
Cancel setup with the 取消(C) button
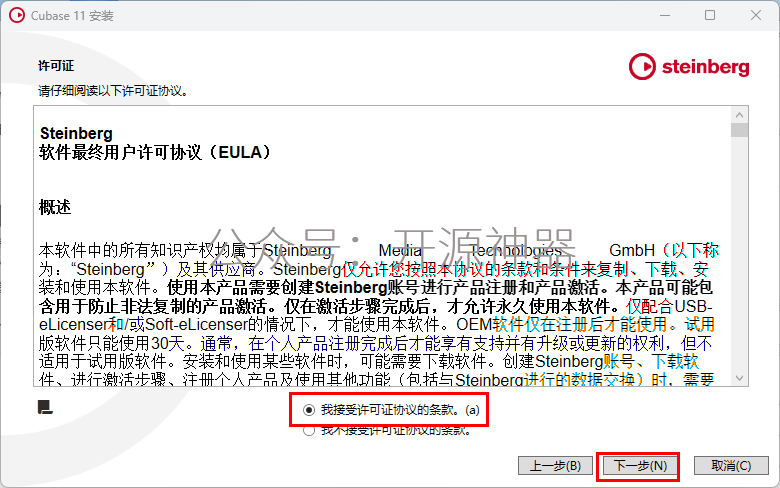(731, 466)
